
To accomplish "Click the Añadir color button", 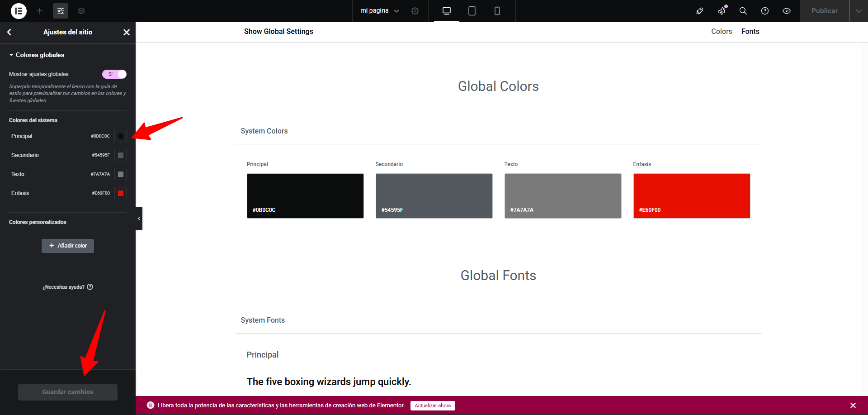I will (x=68, y=246).
